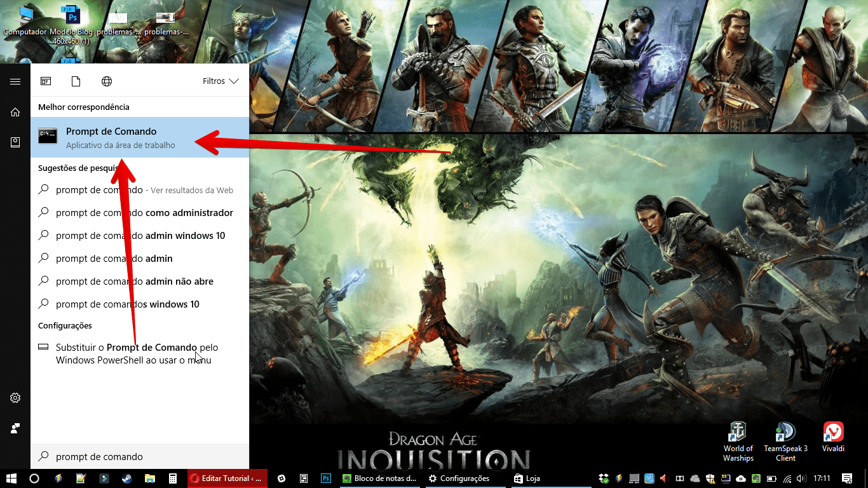
Task: Choose 'prompt de comando admin windows 10' suggestion
Action: [x=140, y=236]
